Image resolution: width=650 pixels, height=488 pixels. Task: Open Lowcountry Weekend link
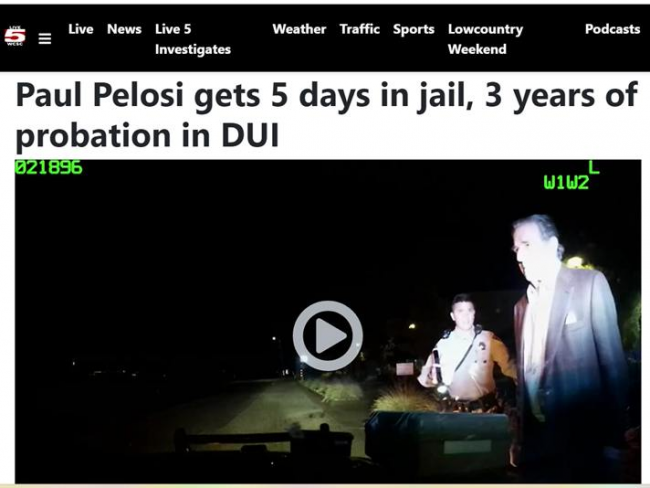[x=485, y=39]
